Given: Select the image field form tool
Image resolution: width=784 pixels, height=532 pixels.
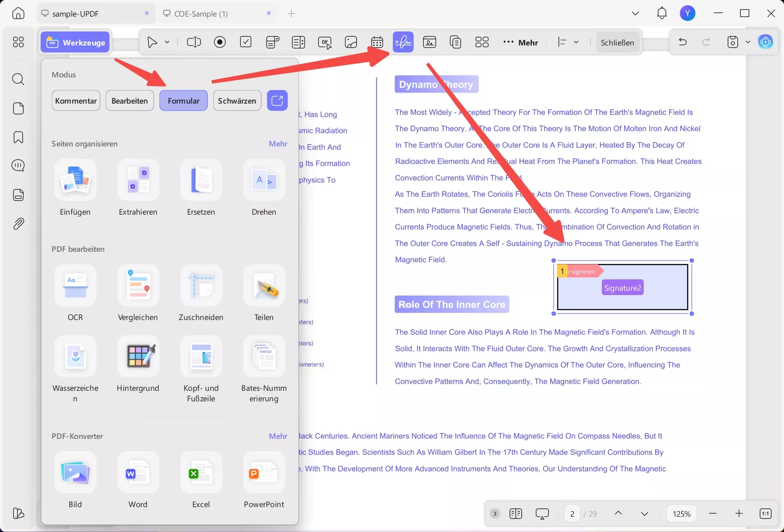Looking at the screenshot, I should (x=351, y=42).
